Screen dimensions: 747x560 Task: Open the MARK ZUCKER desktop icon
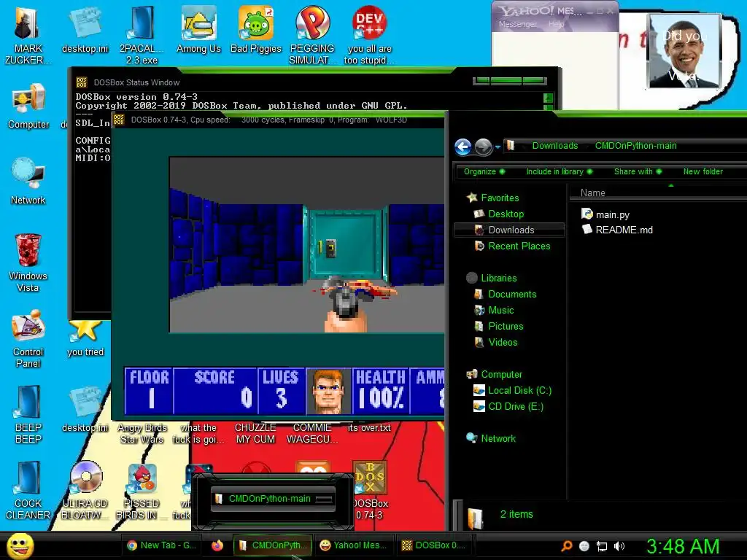(x=28, y=34)
